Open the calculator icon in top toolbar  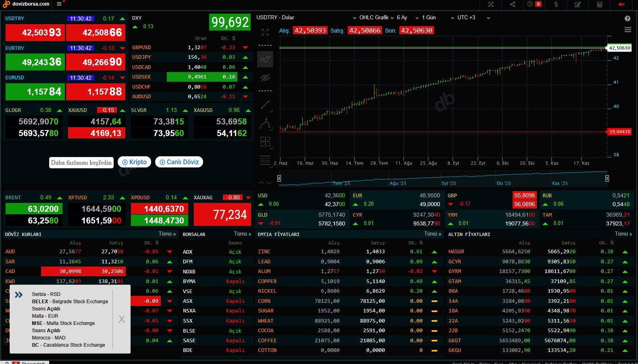coord(600,4)
